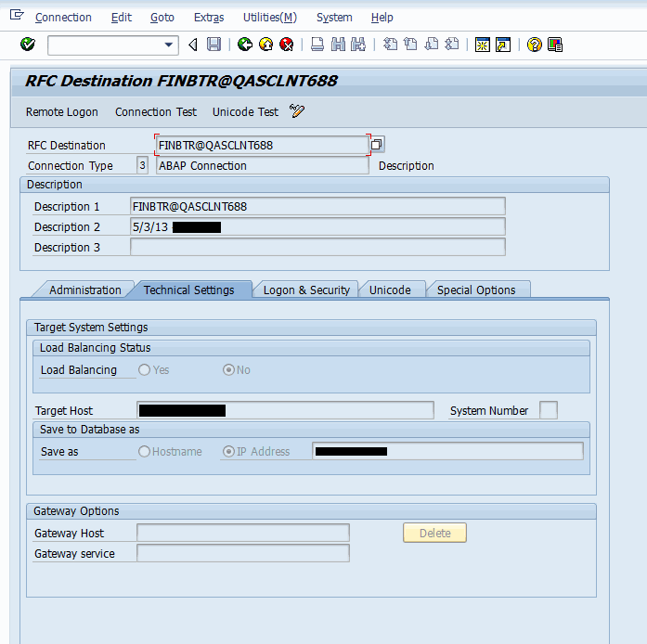This screenshot has width=647, height=644.
Task: Open the Special Options tab
Action: click(x=476, y=290)
